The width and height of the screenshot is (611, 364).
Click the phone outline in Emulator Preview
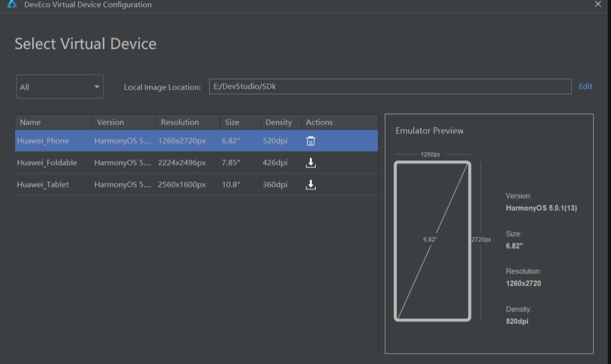[432, 241]
